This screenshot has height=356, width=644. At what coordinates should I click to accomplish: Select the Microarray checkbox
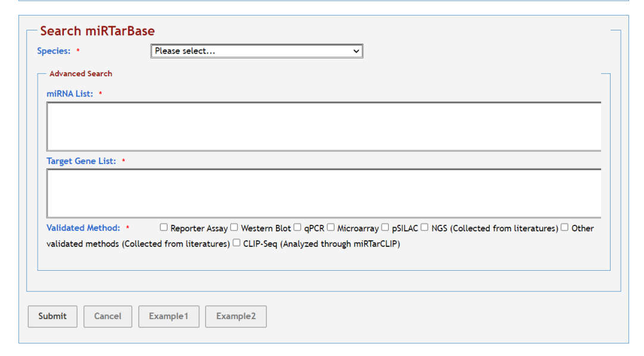pyautogui.click(x=331, y=228)
